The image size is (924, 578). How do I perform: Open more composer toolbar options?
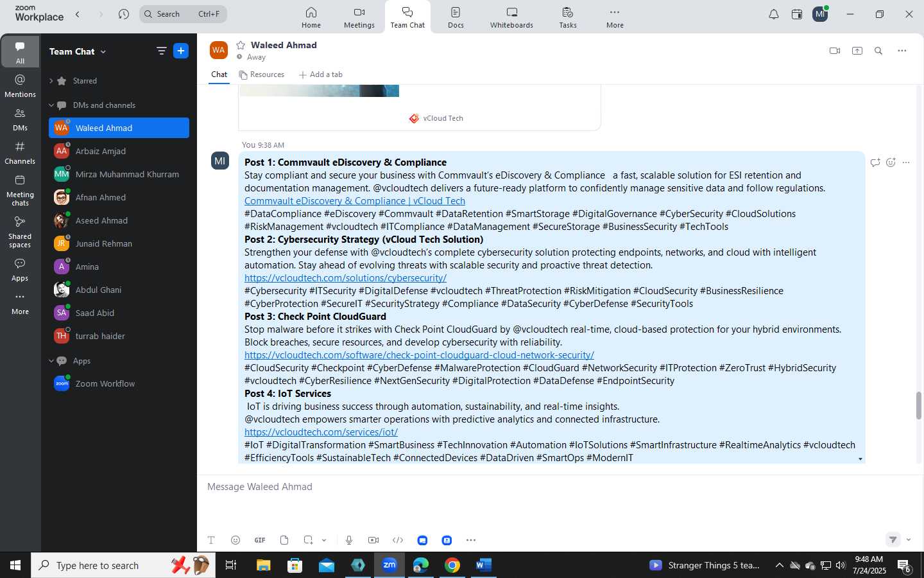click(x=471, y=540)
